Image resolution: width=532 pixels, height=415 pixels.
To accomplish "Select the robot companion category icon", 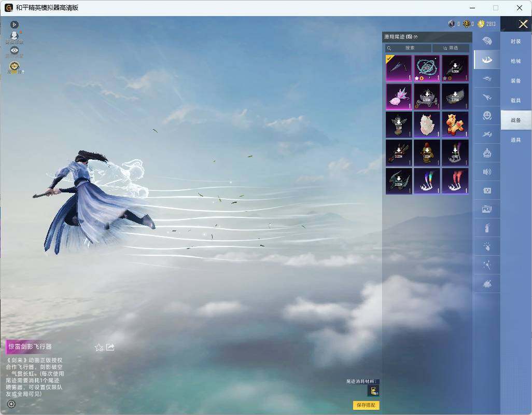I will click(x=487, y=154).
